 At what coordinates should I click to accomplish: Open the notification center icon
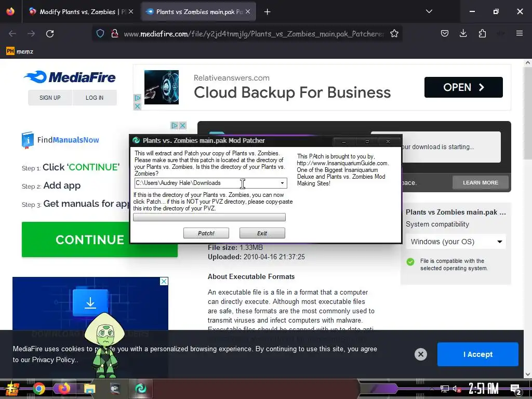pyautogui.click(x=516, y=390)
